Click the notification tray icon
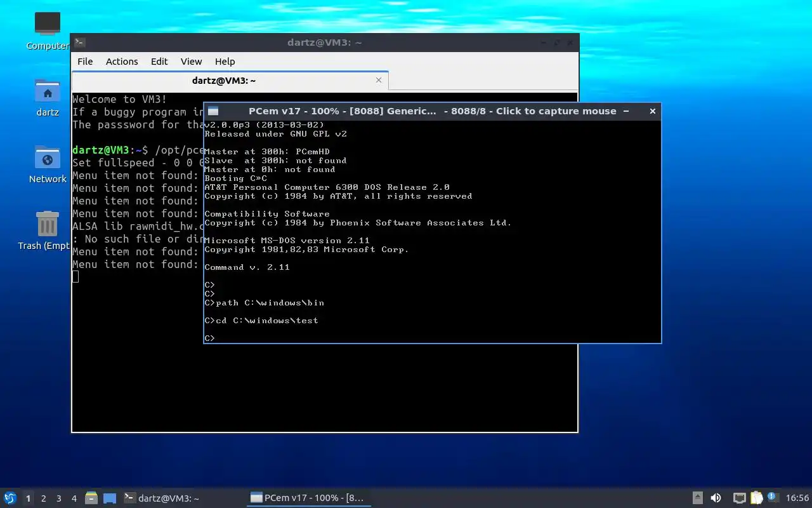The height and width of the screenshot is (508, 812). click(772, 497)
